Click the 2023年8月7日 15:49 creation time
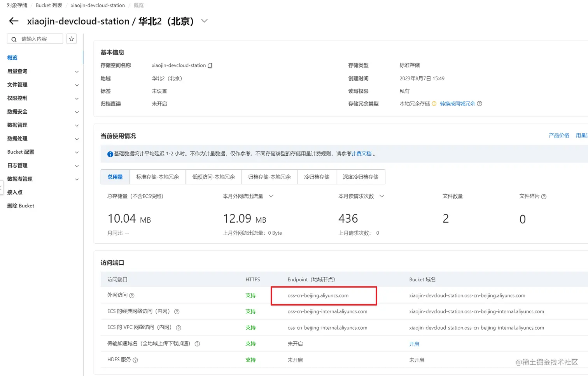 coord(422,79)
